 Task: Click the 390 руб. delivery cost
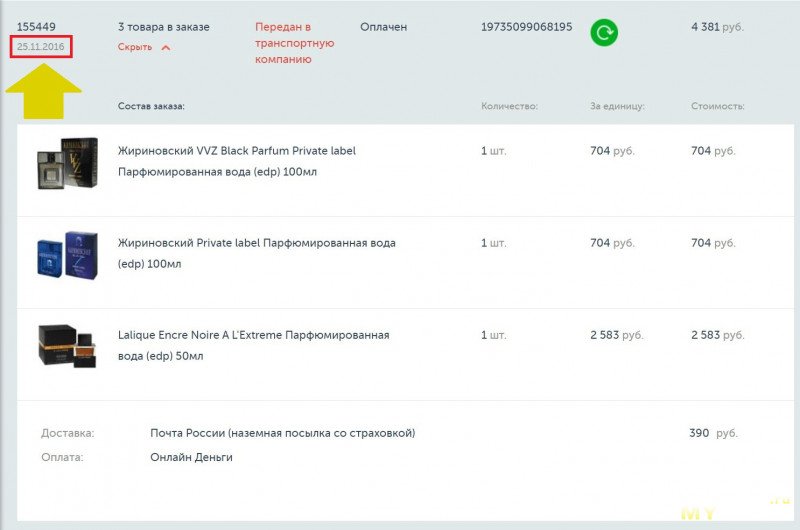pyautogui.click(x=713, y=433)
